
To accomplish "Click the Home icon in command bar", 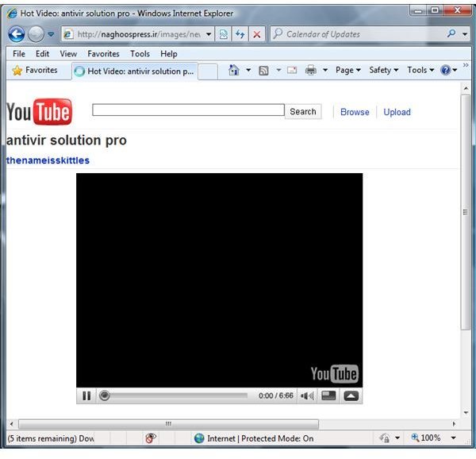I will 234,70.
